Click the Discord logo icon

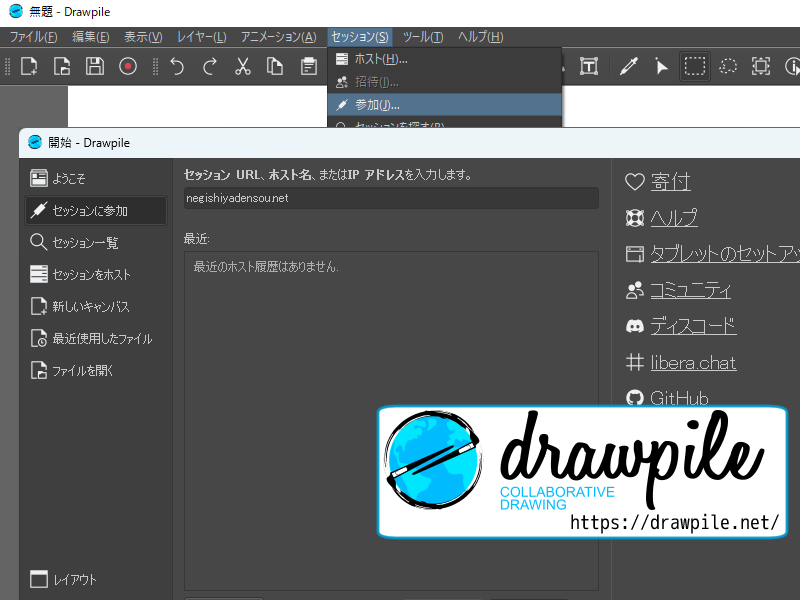tap(635, 326)
